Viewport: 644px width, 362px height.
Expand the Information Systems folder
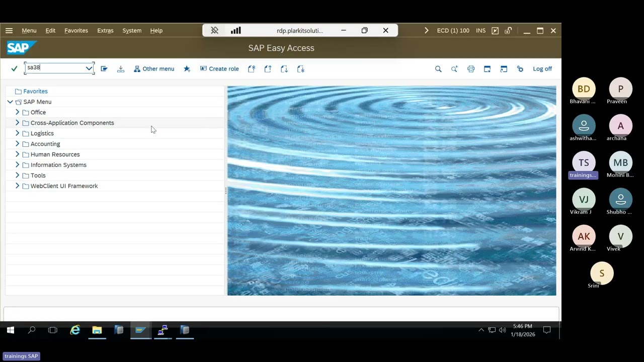(18, 165)
